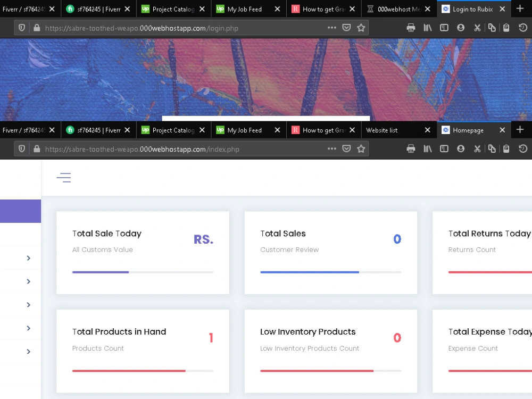Click the Total Products in Hand title
The image size is (532, 399).
pos(119,331)
